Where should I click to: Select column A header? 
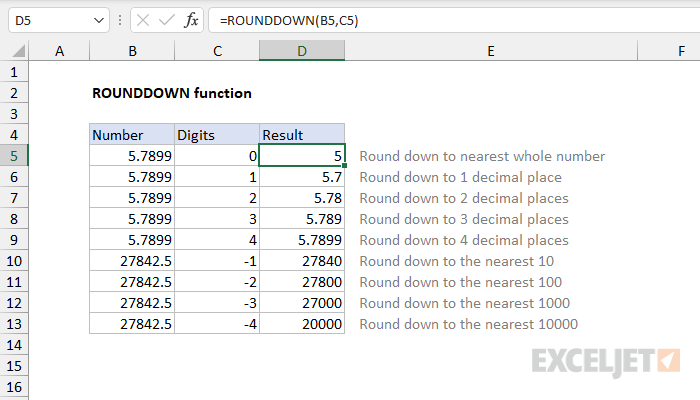59,51
